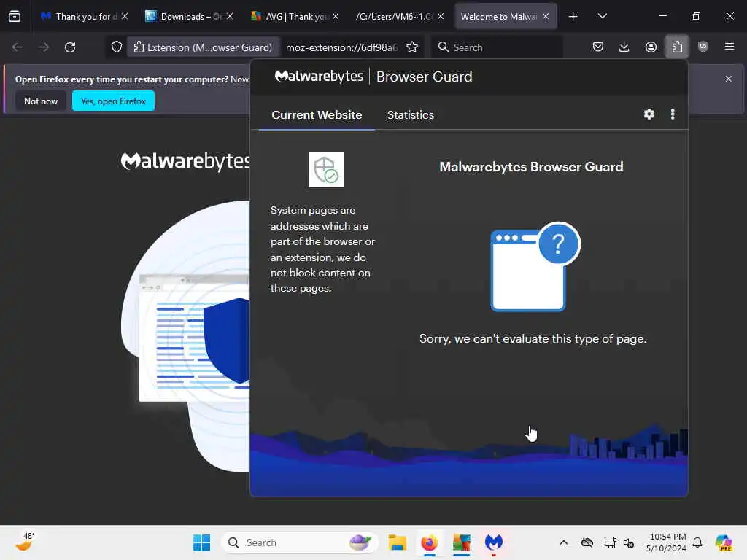Click the Extension (M...owser Guard) identity label
The image size is (747, 560).
coord(203,47)
